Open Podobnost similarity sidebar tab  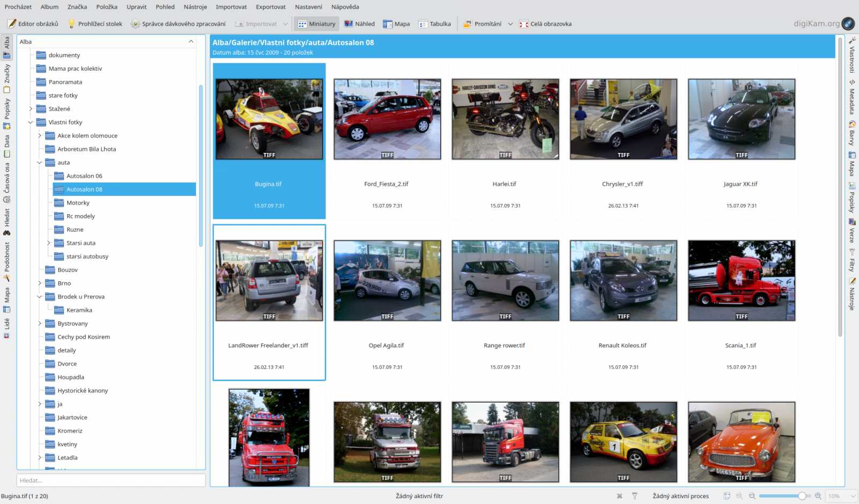[x=6, y=261]
